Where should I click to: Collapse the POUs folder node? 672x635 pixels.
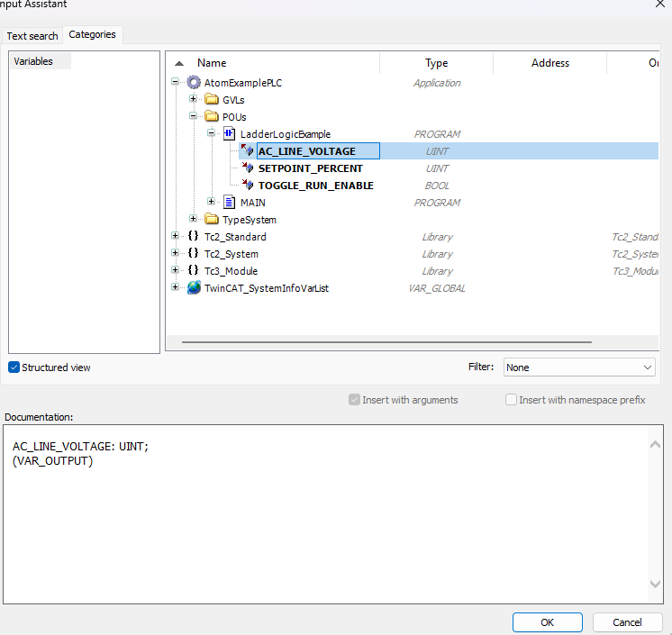(x=194, y=115)
